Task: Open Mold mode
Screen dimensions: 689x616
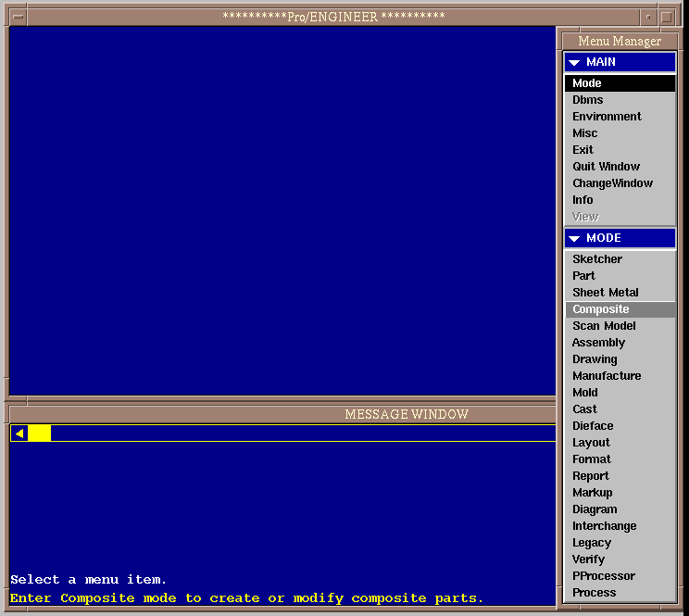Action: (x=620, y=393)
